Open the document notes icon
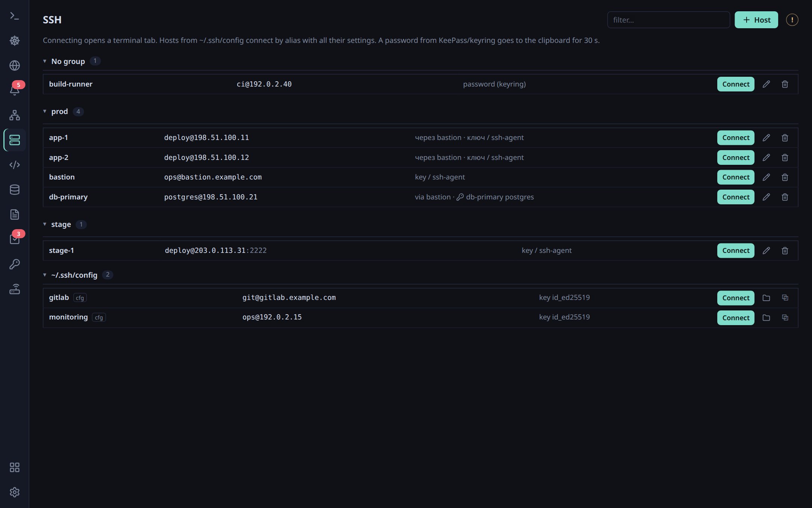The width and height of the screenshot is (812, 508). pyautogui.click(x=15, y=214)
